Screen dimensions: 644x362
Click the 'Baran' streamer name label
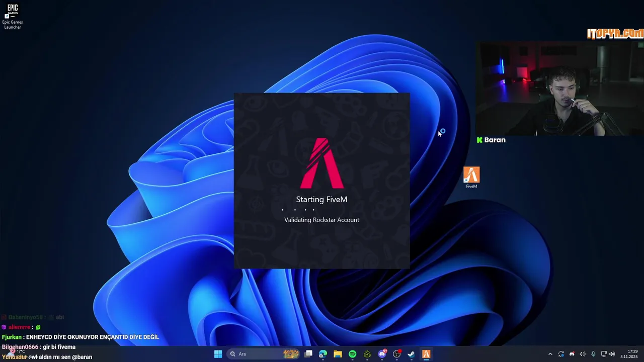(495, 140)
